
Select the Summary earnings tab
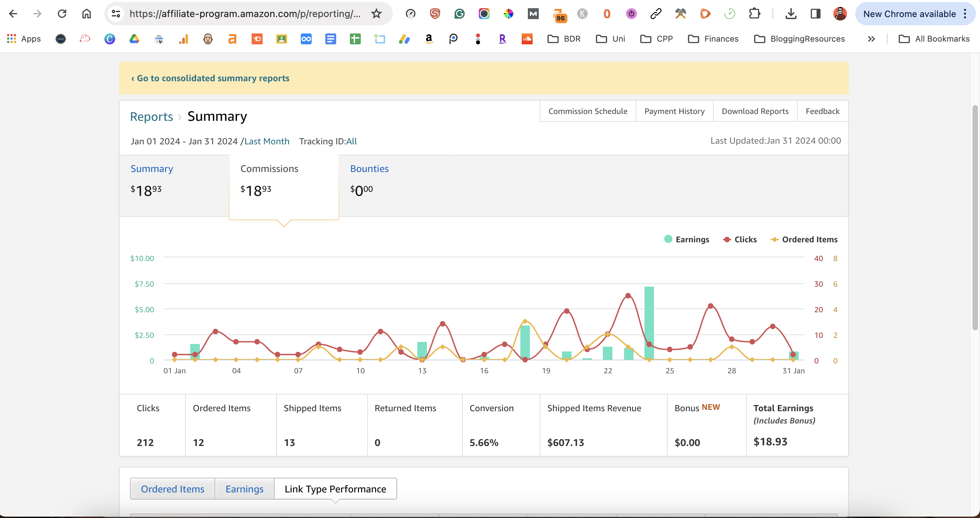click(174, 185)
